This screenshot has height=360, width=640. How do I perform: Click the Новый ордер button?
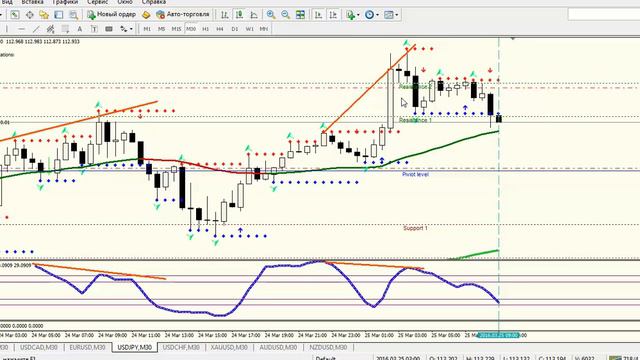pyautogui.click(x=111, y=15)
